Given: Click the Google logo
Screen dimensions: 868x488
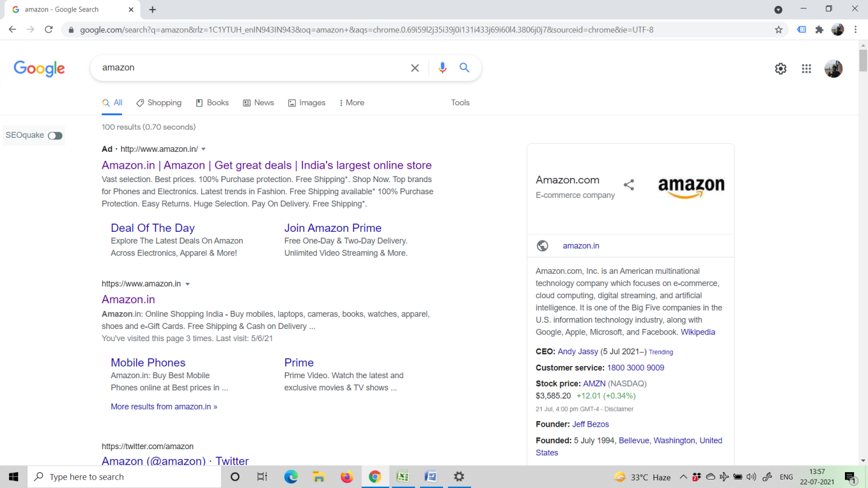Looking at the screenshot, I should (39, 69).
